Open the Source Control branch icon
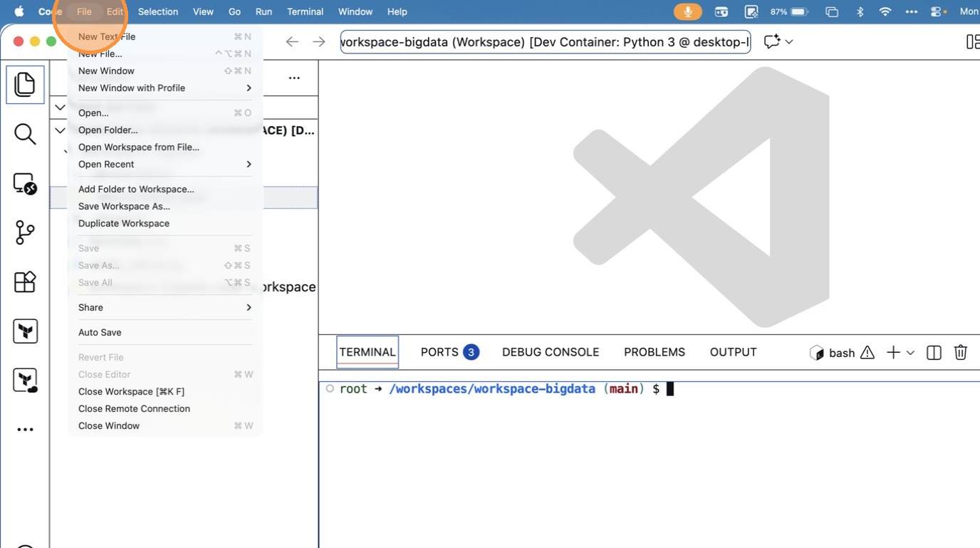 tap(25, 232)
